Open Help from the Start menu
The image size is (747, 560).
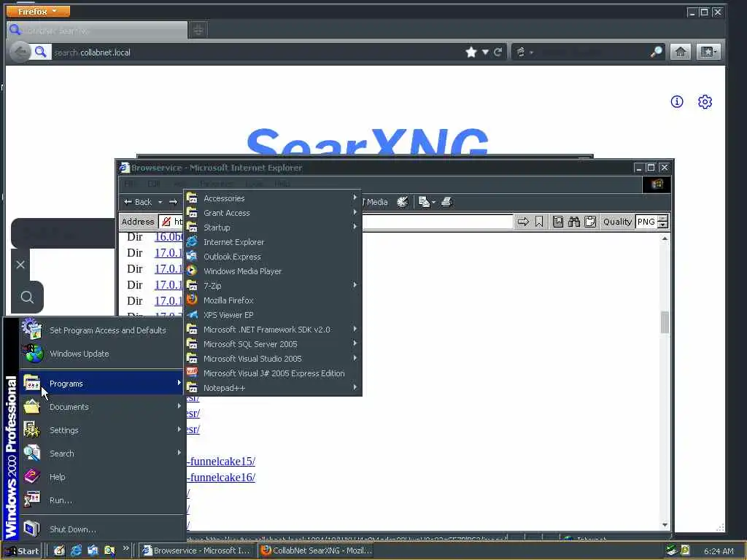click(102, 477)
